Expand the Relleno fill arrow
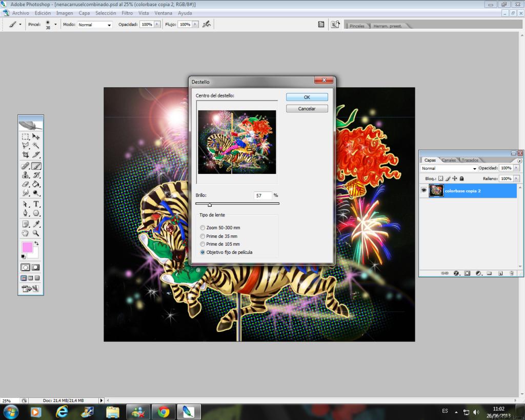This screenshot has height=420, width=525. pos(516,178)
